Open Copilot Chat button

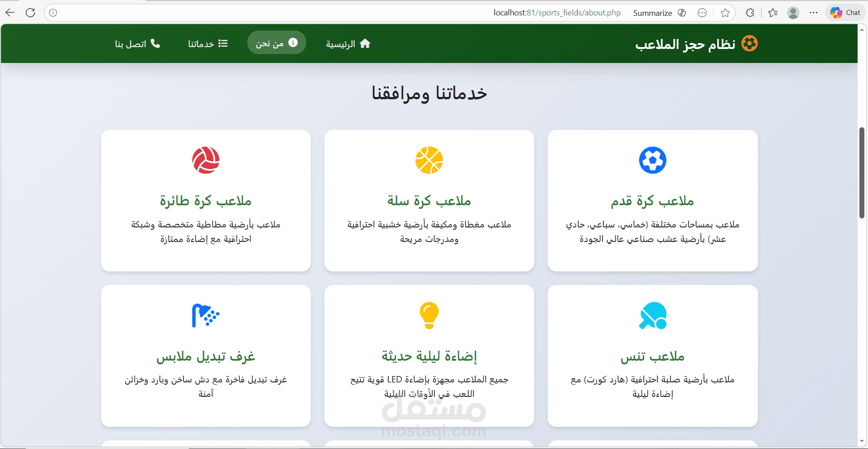[845, 13]
